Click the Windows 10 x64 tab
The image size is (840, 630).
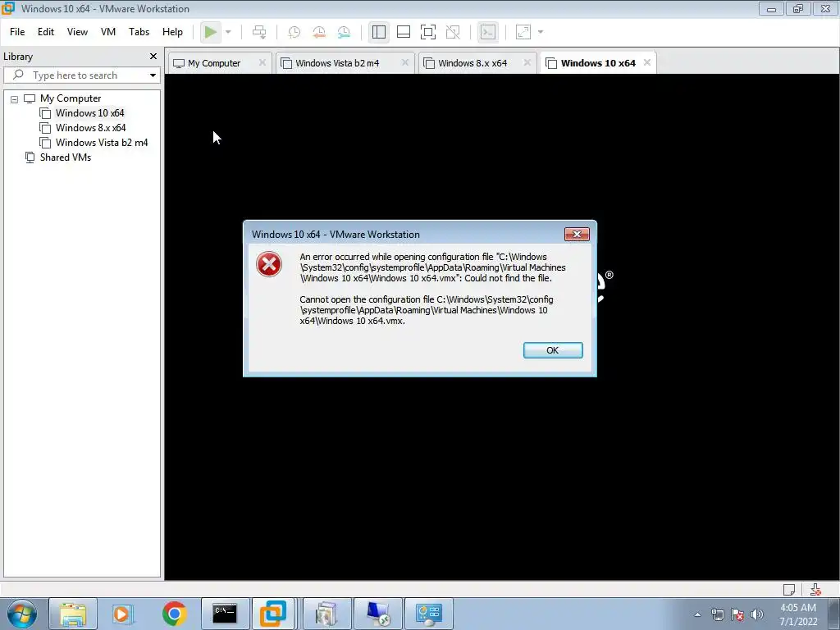[598, 63]
